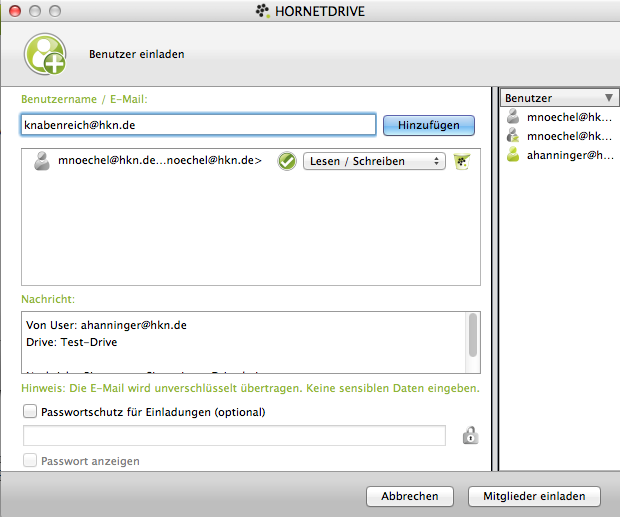
Task: Focus the Benutzername / E-Mail input field
Action: point(198,125)
